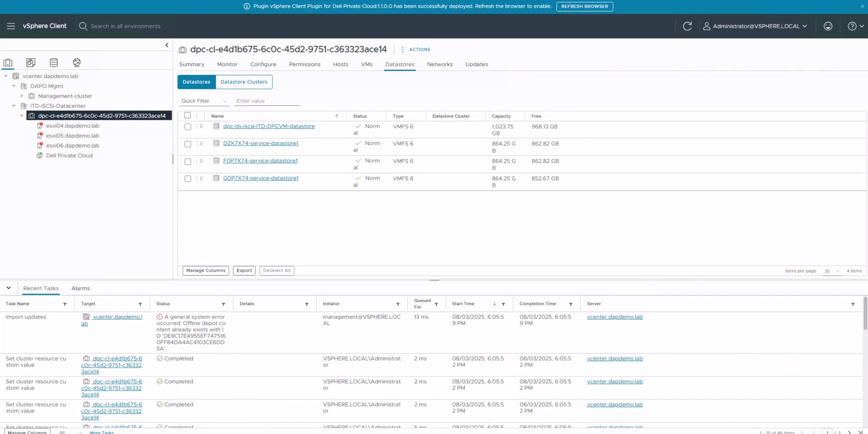Collapse ITD-iSCSI-Datacenter tree node
The image size is (868, 434).
tap(14, 106)
